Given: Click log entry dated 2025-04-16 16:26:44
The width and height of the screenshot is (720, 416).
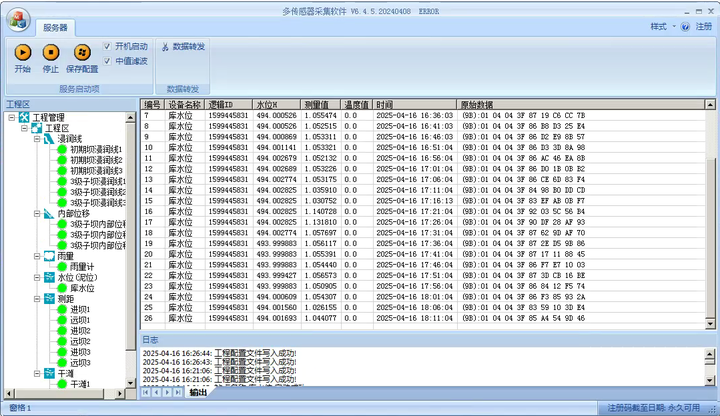Looking at the screenshot, I should pos(219,353).
